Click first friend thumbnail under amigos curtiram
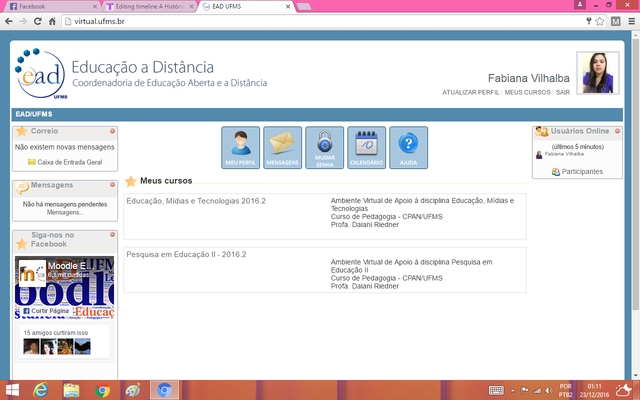 [x=31, y=347]
